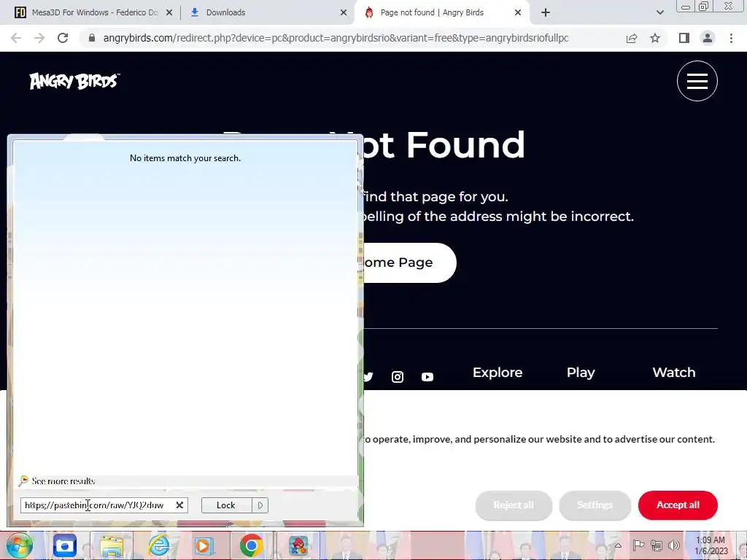Reject all cookies
The width and height of the screenshot is (747, 560).
point(514,505)
